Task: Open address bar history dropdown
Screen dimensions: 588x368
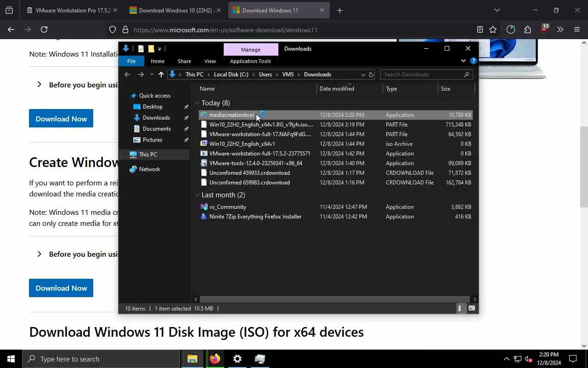Action: pyautogui.click(x=363, y=75)
